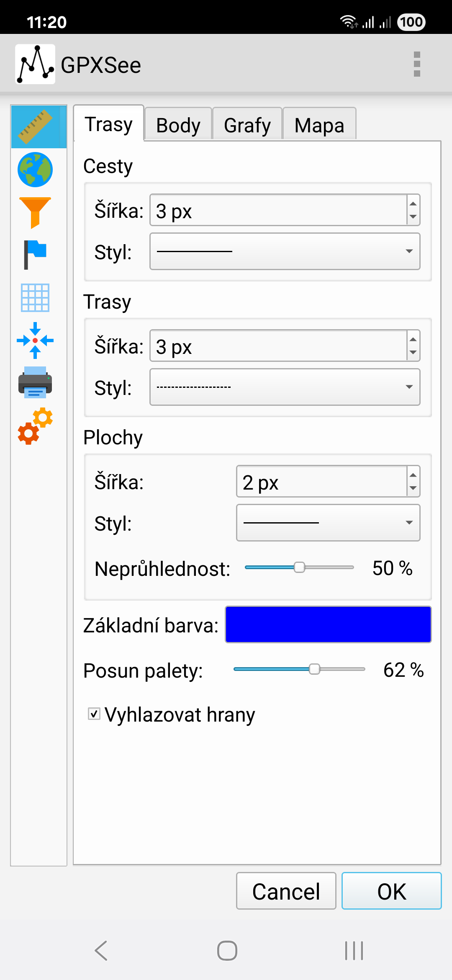Switch to the Grafy tab

pyautogui.click(x=247, y=124)
